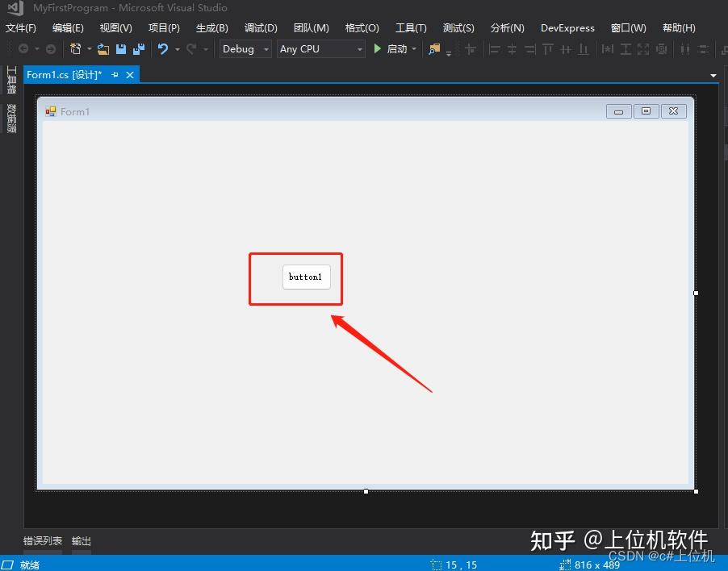Expand the New Project dropdown arrow

tap(89, 48)
